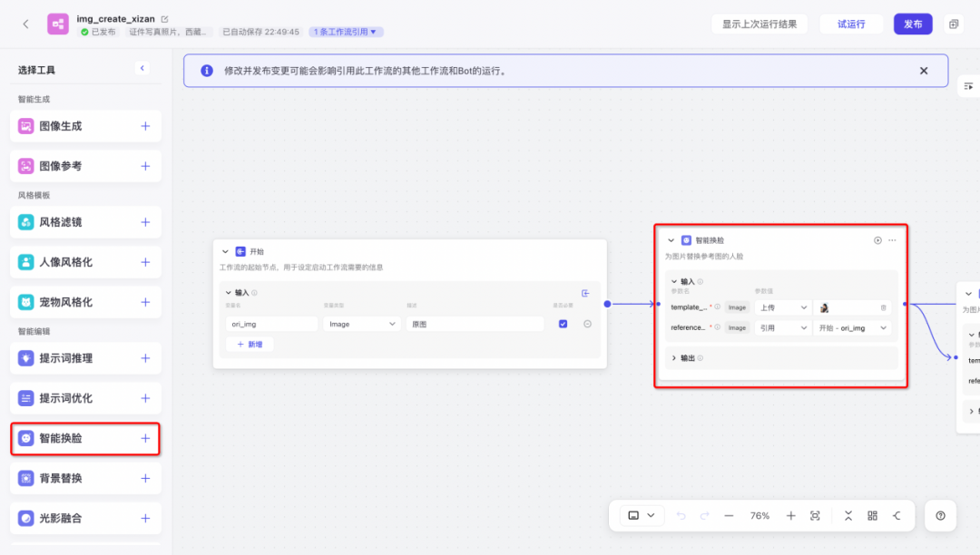Zoom in with the canvas plus icon

tap(790, 515)
